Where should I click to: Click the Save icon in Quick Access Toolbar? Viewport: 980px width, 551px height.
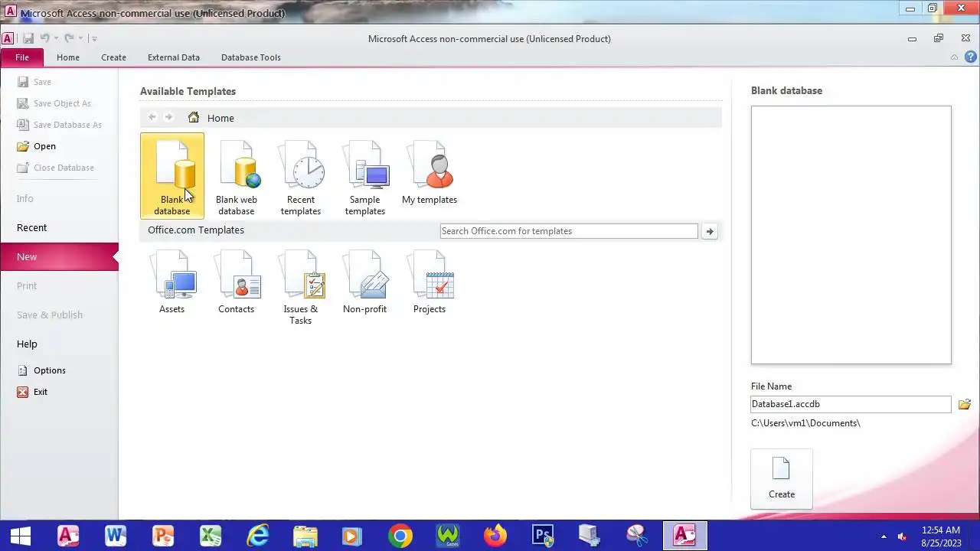(x=28, y=38)
